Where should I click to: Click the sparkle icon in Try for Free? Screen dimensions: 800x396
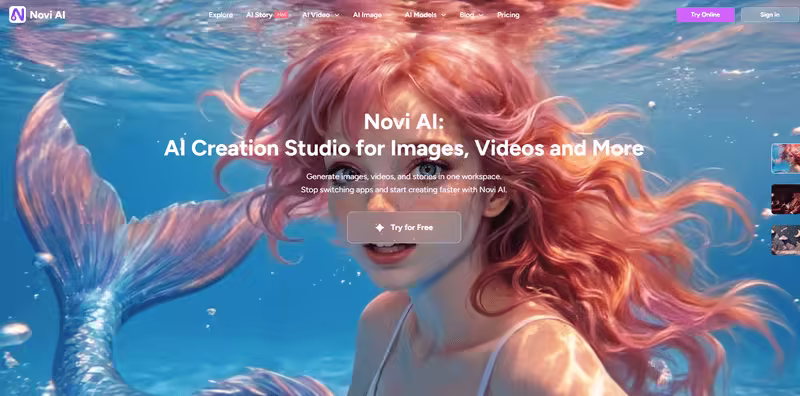(x=379, y=228)
